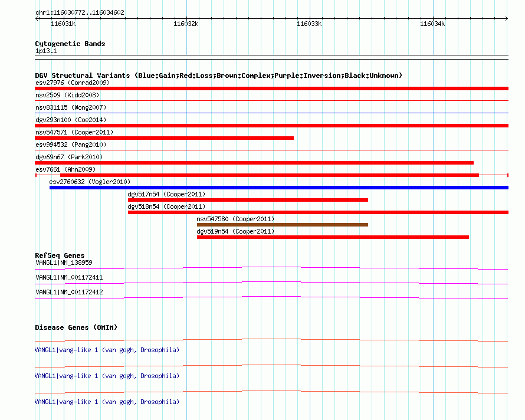Click the 1p13.1 band label

click(x=46, y=51)
